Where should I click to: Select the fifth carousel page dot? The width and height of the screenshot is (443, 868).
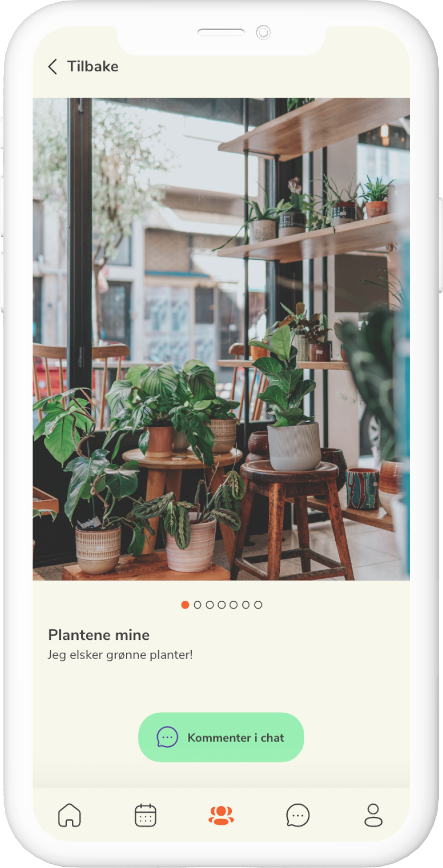pos(234,605)
